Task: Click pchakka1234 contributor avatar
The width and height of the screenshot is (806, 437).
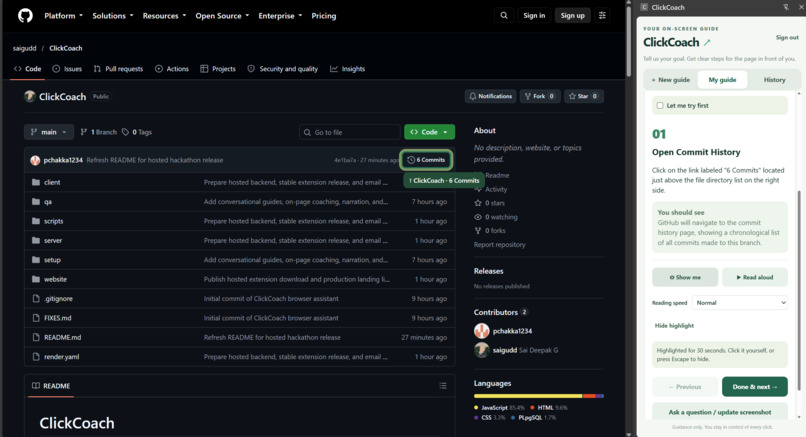Action: coord(482,331)
